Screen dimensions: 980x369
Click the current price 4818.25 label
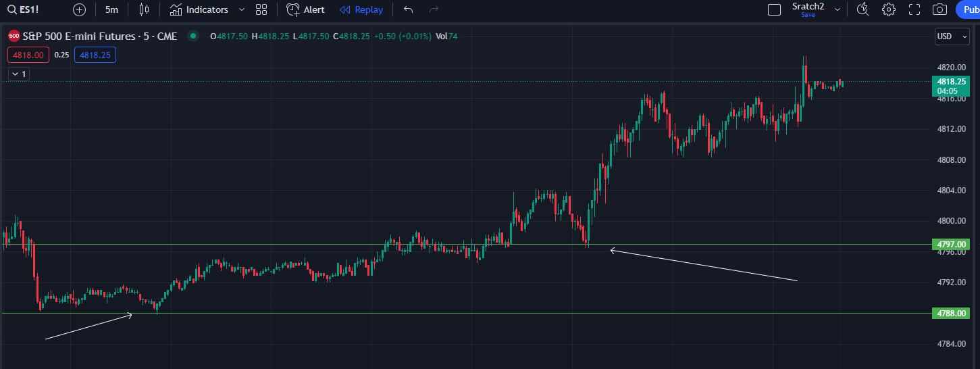pyautogui.click(x=951, y=80)
